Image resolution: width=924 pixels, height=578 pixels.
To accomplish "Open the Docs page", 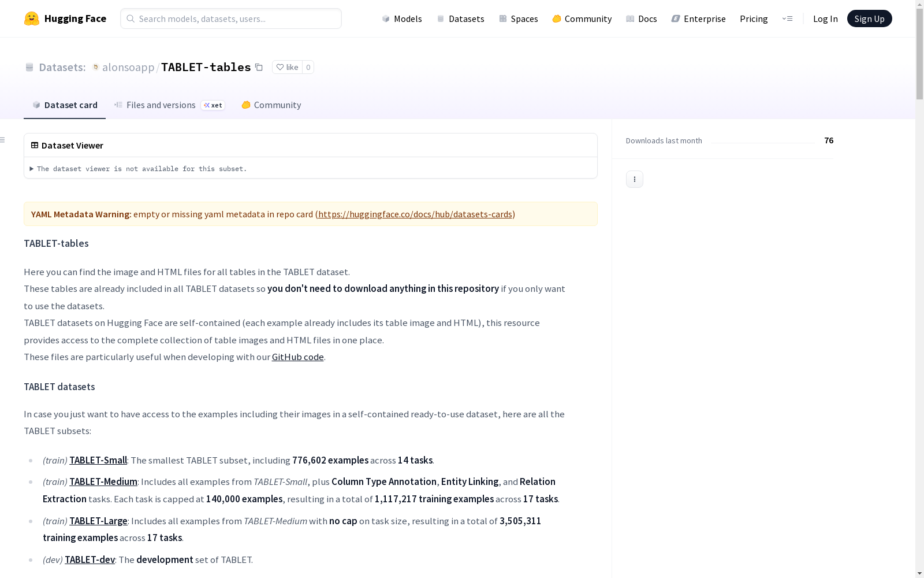I will pyautogui.click(x=642, y=18).
